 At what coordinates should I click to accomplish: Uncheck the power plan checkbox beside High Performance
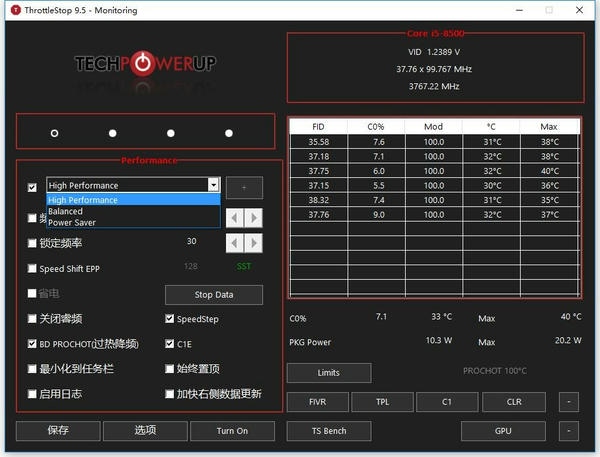click(32, 187)
